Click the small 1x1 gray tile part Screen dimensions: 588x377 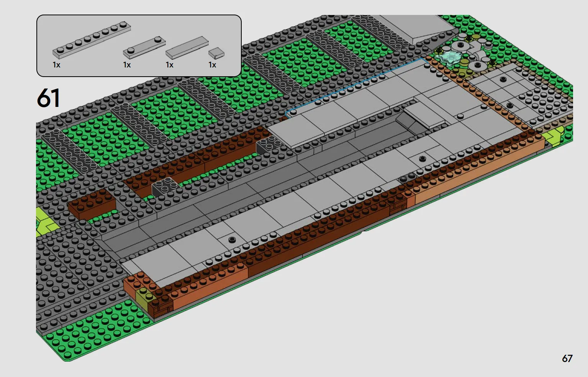point(216,53)
